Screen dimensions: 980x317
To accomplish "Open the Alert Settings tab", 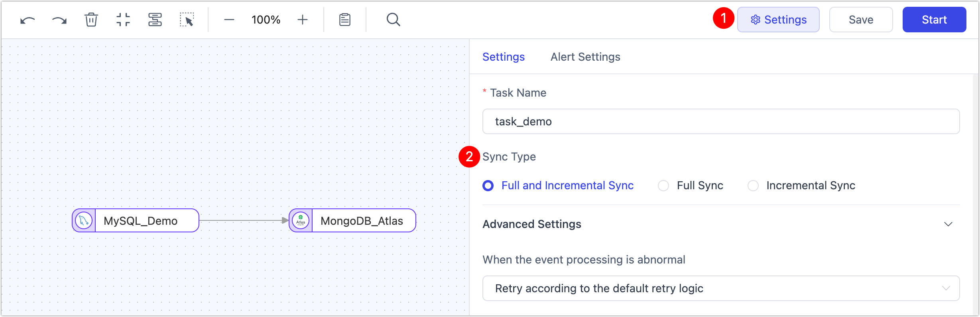I will click(x=585, y=57).
